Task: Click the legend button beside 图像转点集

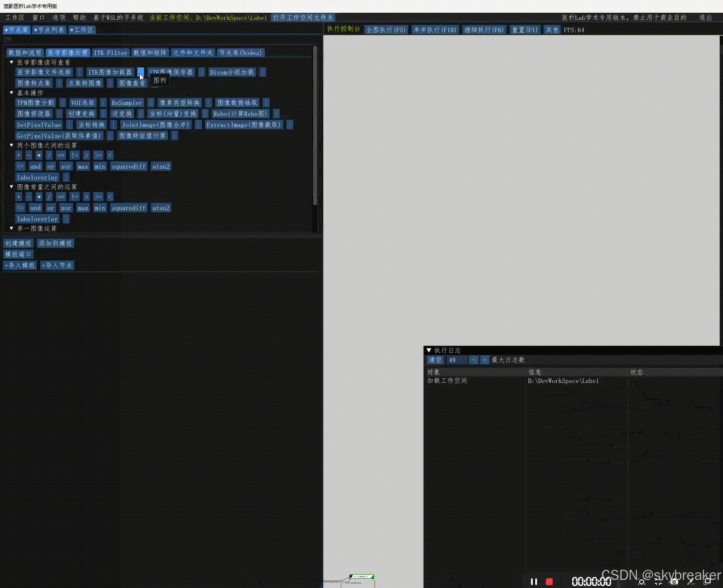Action: (x=59, y=83)
